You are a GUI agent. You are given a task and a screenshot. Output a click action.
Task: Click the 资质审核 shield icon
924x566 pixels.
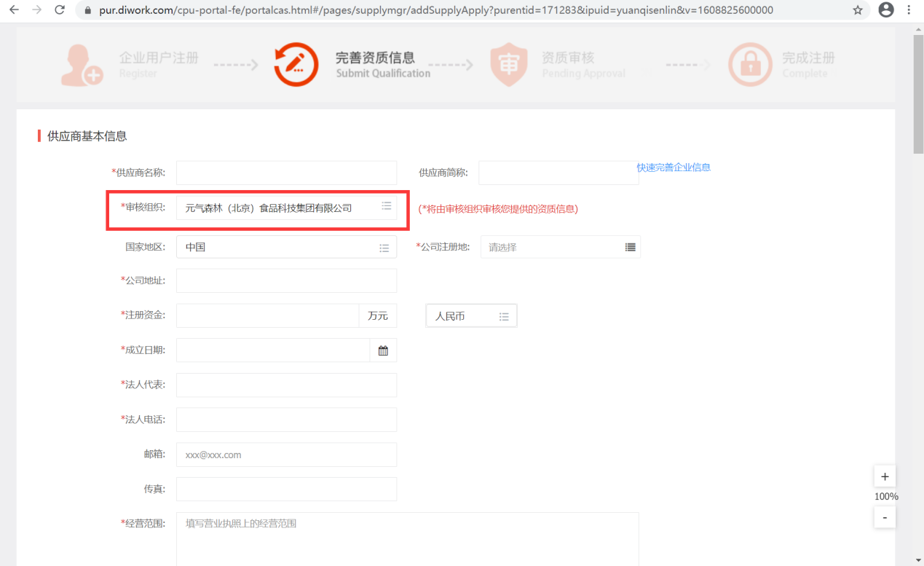508,65
